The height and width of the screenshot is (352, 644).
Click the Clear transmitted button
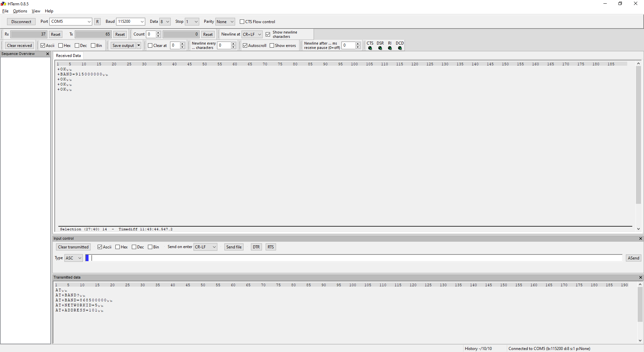(x=73, y=247)
